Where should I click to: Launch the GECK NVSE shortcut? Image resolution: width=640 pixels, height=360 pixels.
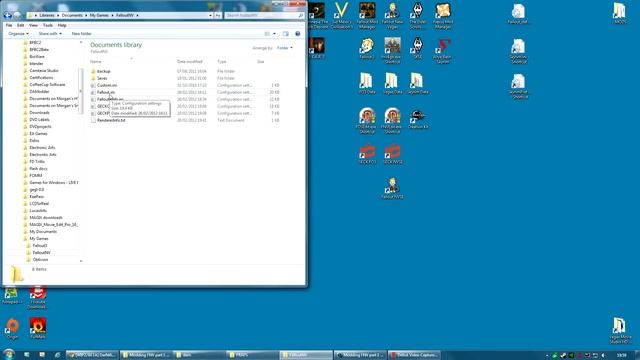393,153
